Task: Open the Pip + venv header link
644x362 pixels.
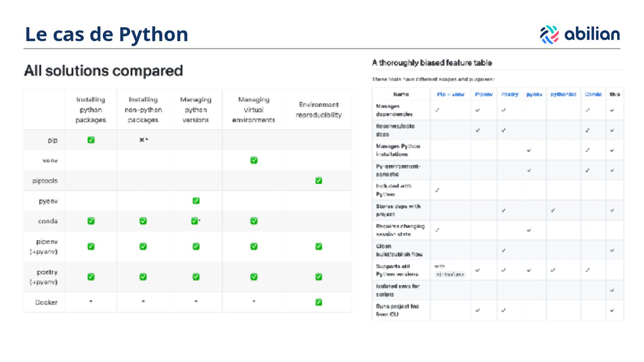Action: click(450, 94)
